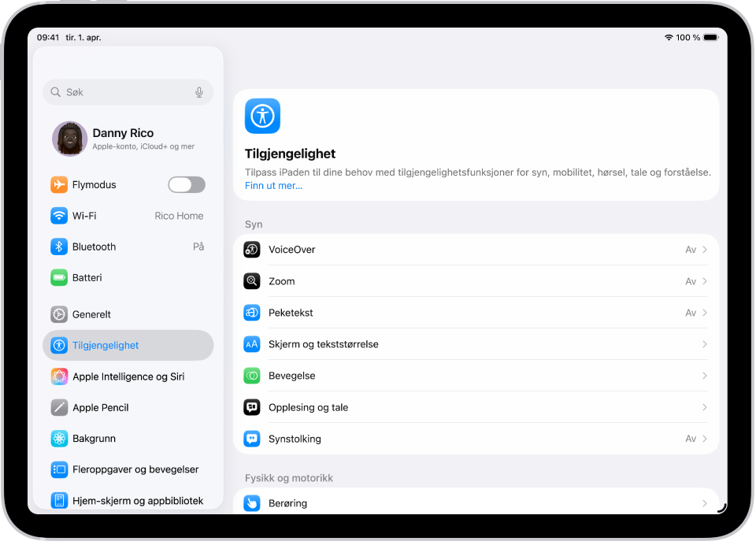The height and width of the screenshot is (545, 756).
Task: Tap the Wi-Fi status bar icon
Action: [x=669, y=38]
